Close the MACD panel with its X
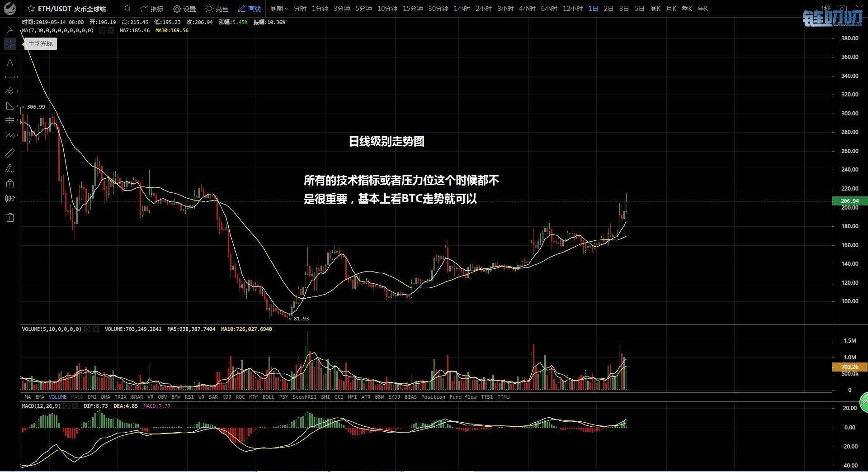Screen dimensions: 868x472 tap(75, 406)
